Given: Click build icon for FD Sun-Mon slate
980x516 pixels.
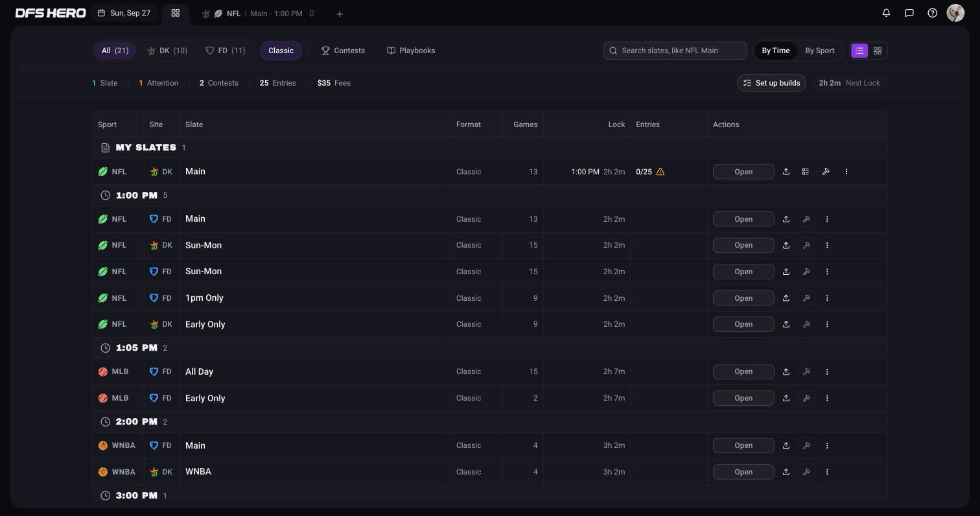Looking at the screenshot, I should [x=806, y=272].
